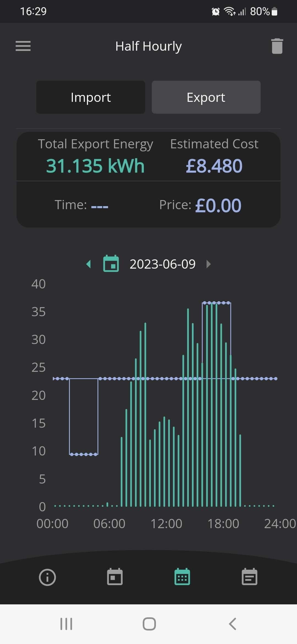This screenshot has width=297, height=644.
Task: Open the hamburger menu
Action: tap(23, 46)
